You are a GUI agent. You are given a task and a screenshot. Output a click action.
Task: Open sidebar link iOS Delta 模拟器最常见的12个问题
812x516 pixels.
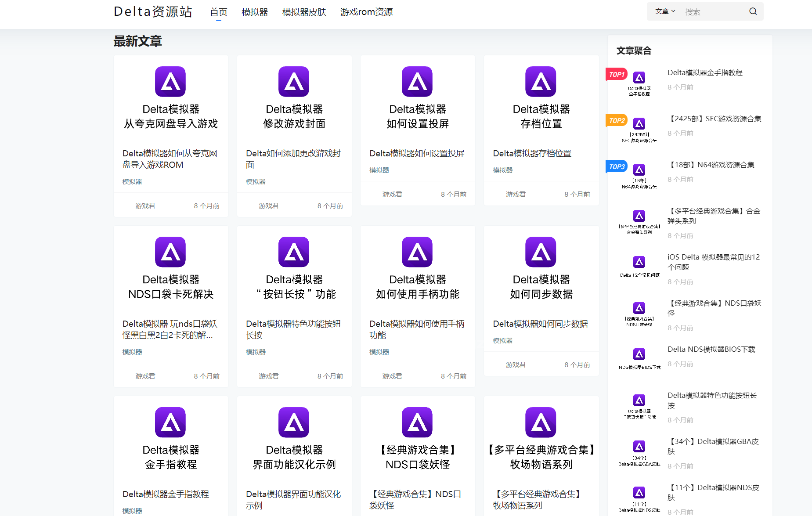[x=714, y=262]
